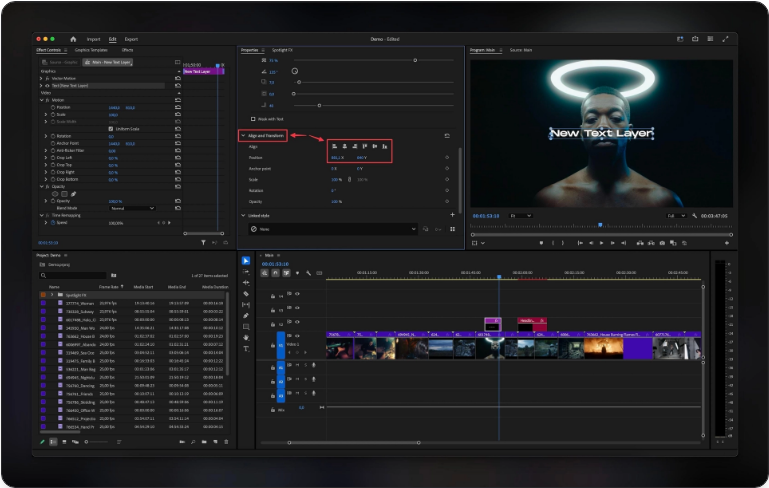The width and height of the screenshot is (769, 488).
Task: Click the Import workspace button
Action: click(x=93, y=39)
